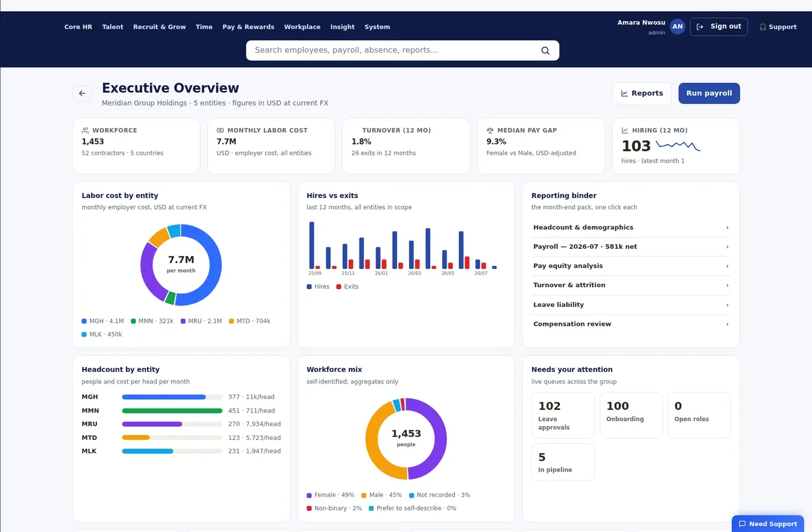
Task: Click the Workforce card people icon
Action: tap(85, 131)
